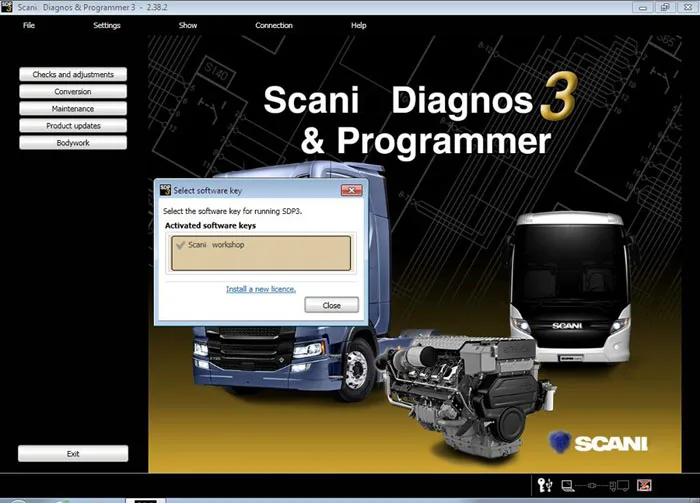Screen dimensions: 700x503
Task: Click the USB key status icon
Action: tap(545, 485)
